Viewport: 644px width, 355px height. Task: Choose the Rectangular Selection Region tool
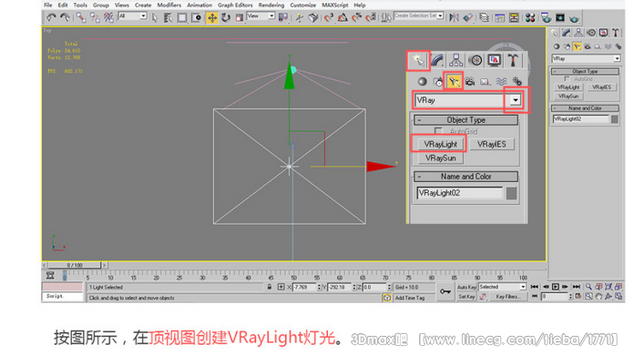pyautogui.click(x=182, y=17)
